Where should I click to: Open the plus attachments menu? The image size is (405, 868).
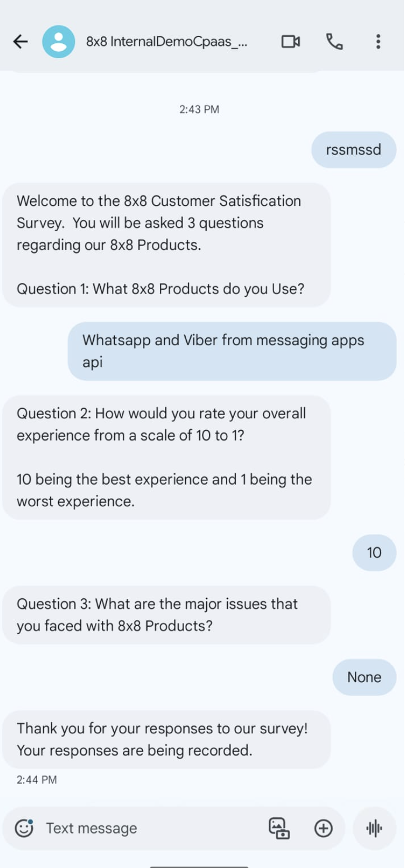click(x=323, y=828)
